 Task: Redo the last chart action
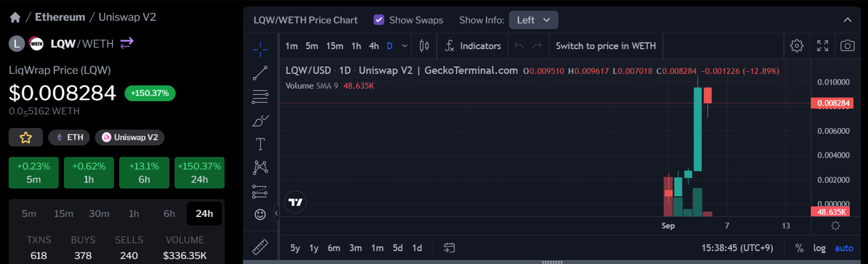(x=537, y=46)
